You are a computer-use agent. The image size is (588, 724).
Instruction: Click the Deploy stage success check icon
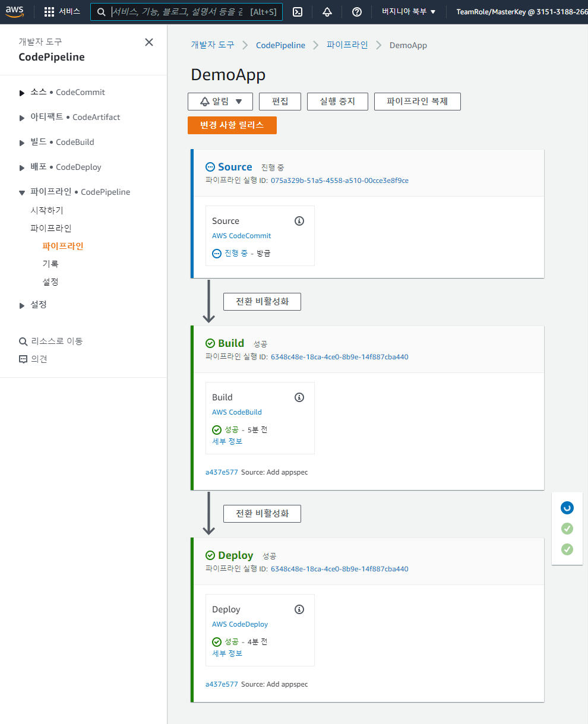pos(210,555)
